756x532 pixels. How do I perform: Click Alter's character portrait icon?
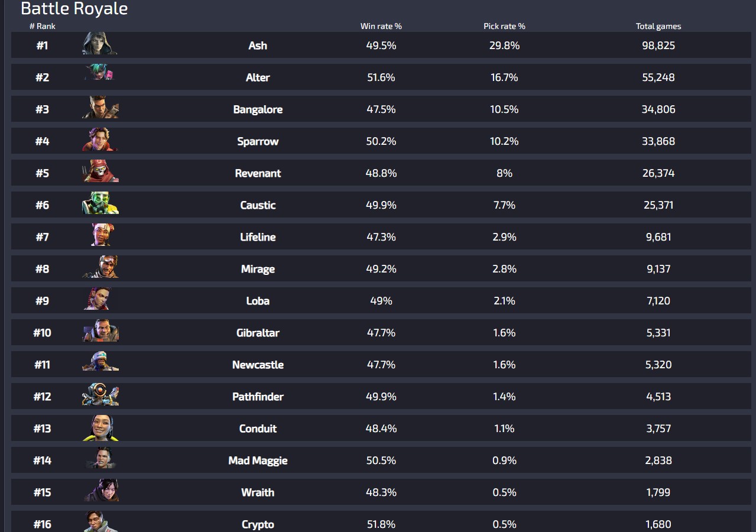[x=100, y=73]
